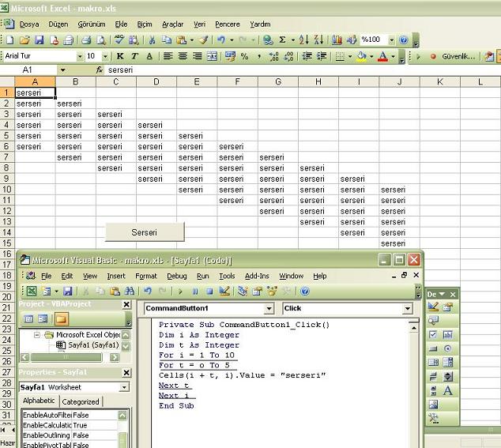Open a file with the Open folder icon
The width and height of the screenshot is (501, 448).
pos(24,40)
